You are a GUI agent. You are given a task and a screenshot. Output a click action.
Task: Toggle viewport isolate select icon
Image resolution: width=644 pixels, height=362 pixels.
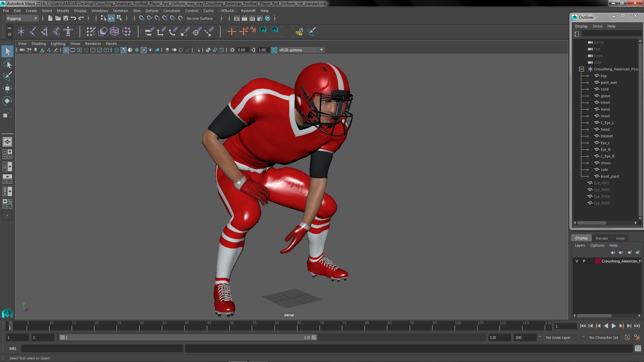(x=198, y=50)
